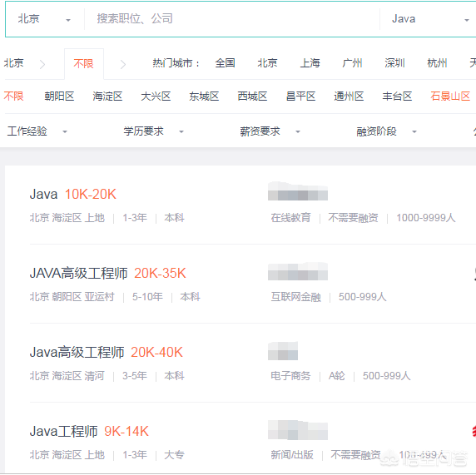
Task: Open the Java工程师 9K-14K job listing
Action: point(89,431)
